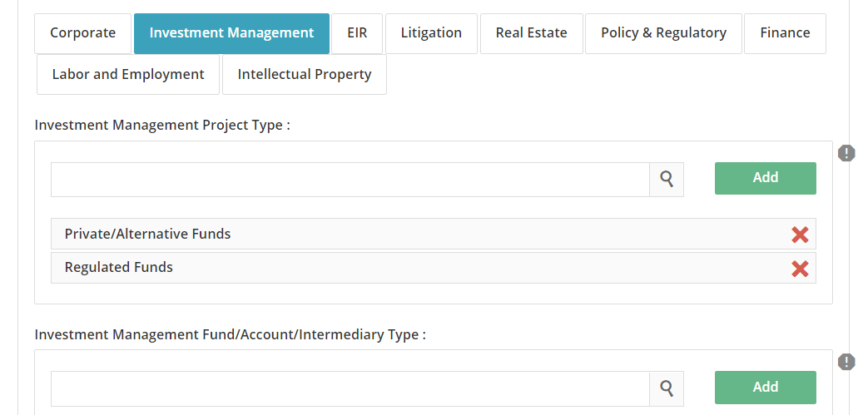This screenshot has height=415, width=868.
Task: Click info icon beside Fund/Account/Intermediary Type box
Action: point(846,362)
